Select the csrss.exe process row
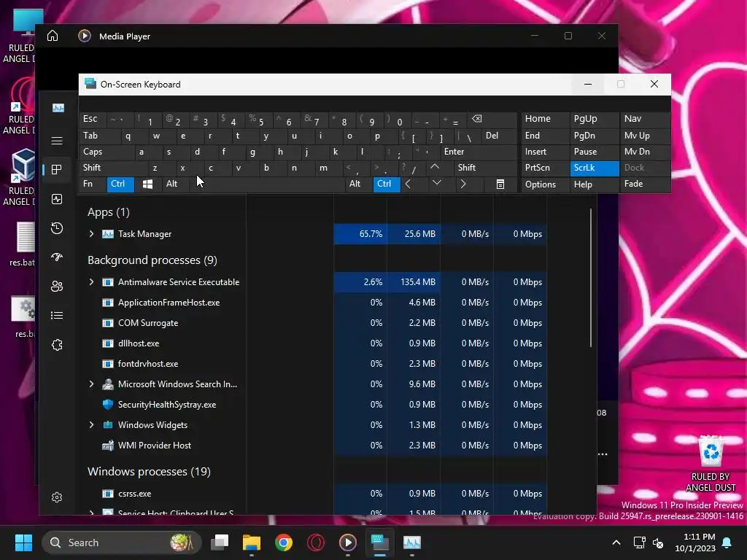 click(317, 494)
